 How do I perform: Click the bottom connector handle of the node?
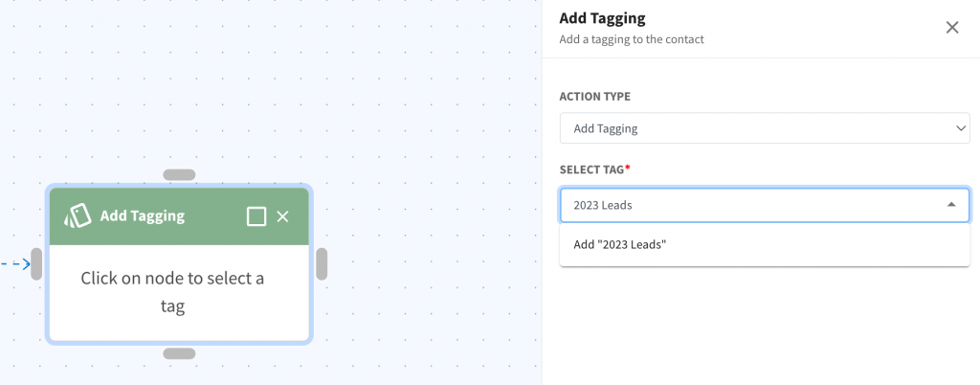179,353
